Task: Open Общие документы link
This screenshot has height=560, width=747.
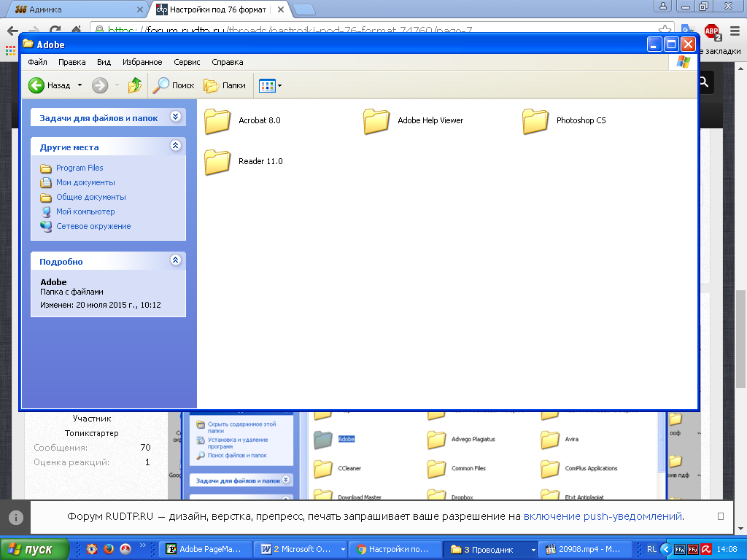Action: pyautogui.click(x=91, y=197)
